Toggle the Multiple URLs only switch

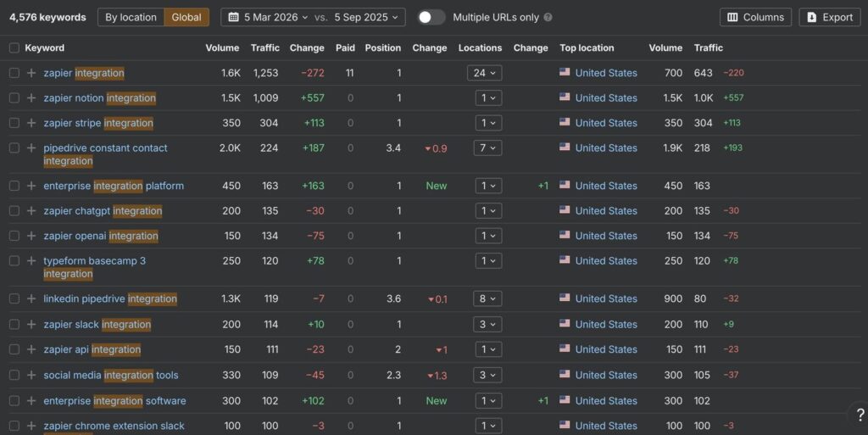(431, 17)
